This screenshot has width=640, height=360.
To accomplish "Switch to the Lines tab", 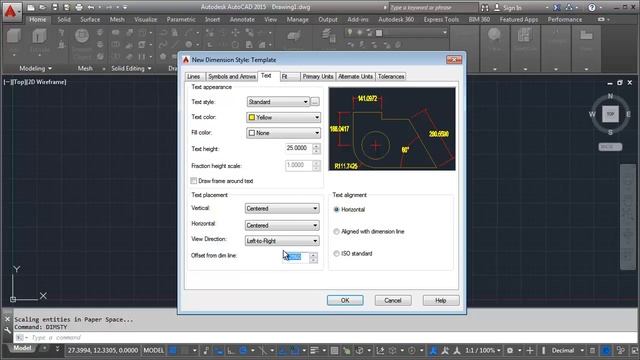I will (194, 76).
